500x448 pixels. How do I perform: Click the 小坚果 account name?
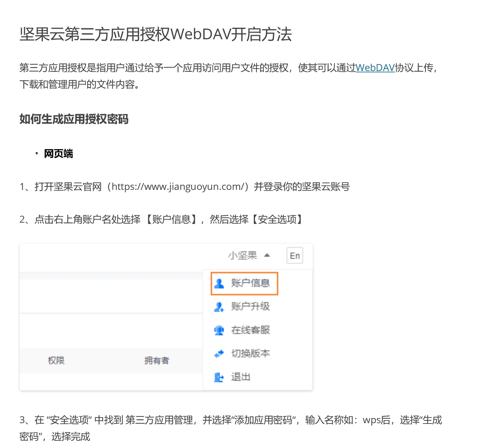click(x=243, y=255)
